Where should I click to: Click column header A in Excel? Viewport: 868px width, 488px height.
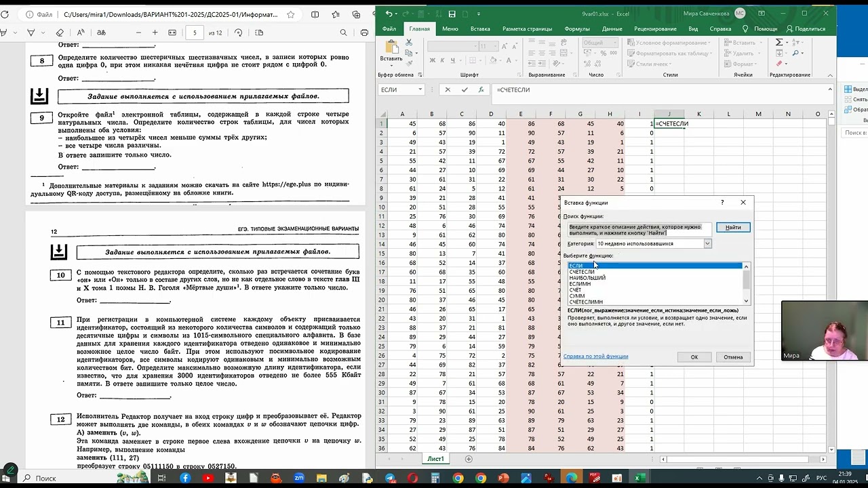[402, 114]
